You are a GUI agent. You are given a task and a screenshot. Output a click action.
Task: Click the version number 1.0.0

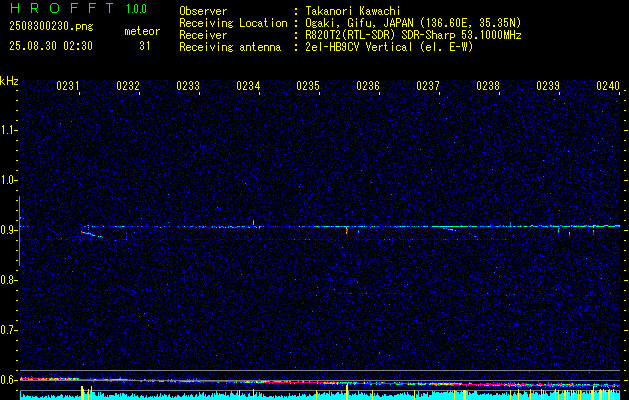136,9
